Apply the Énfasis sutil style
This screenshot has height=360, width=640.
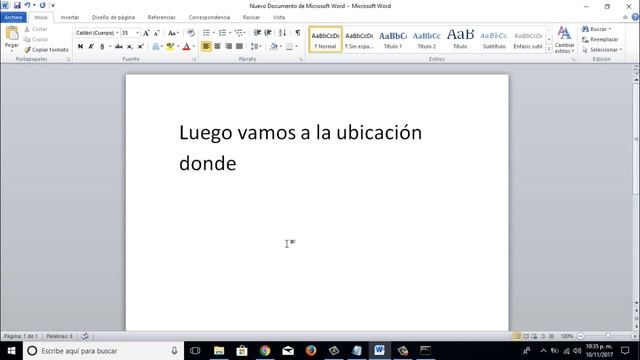(528, 40)
